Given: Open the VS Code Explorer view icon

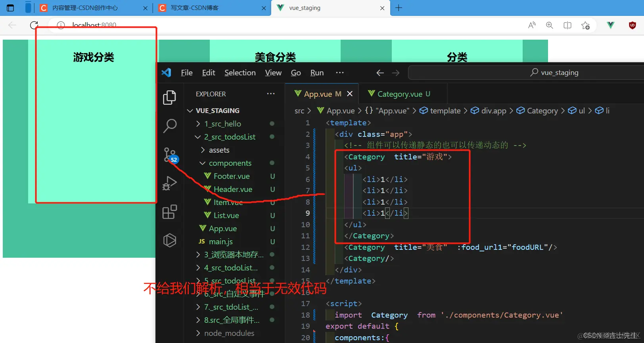Looking at the screenshot, I should [x=170, y=98].
